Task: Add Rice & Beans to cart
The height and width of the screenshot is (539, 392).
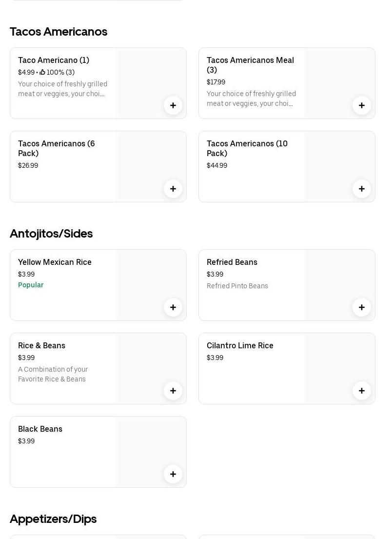Action: [173, 391]
